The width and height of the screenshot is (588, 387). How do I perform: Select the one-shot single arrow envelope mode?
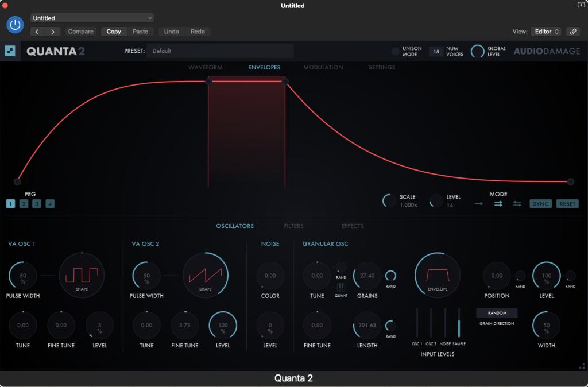pyautogui.click(x=479, y=204)
